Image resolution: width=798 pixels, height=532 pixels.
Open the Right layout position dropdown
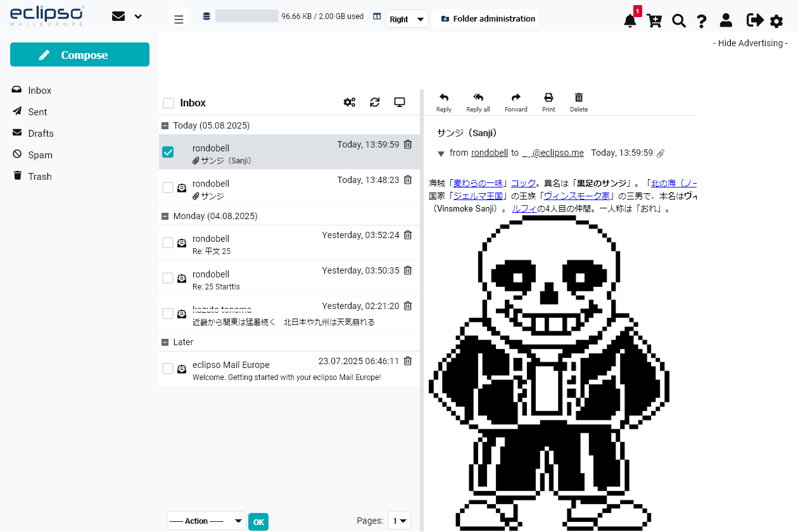pyautogui.click(x=407, y=19)
